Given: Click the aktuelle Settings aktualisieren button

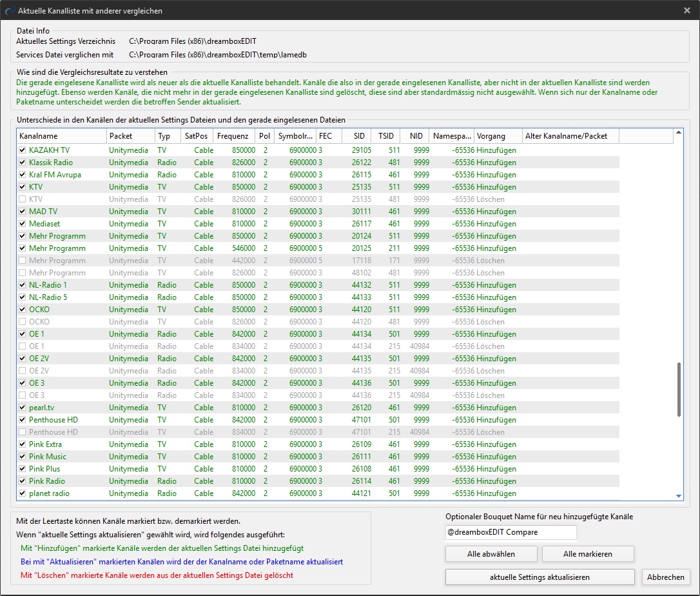Looking at the screenshot, I should point(540,577).
